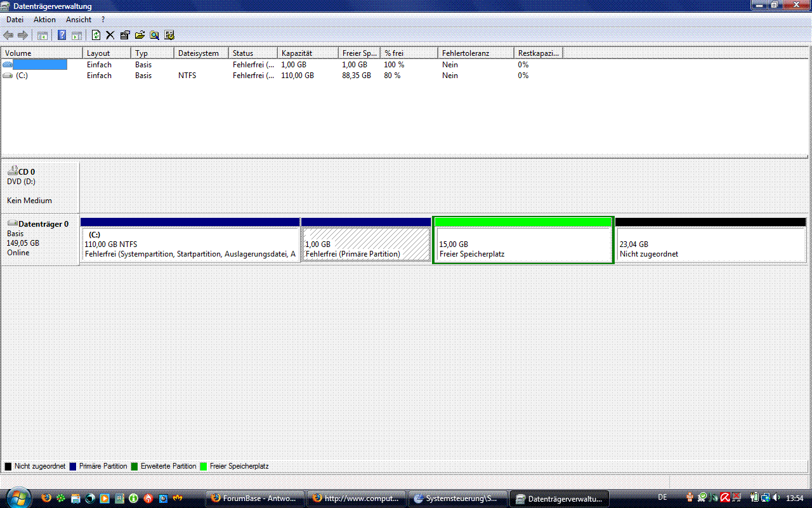Click the 100 % free cell
The height and width of the screenshot is (508, 812).
(394, 65)
